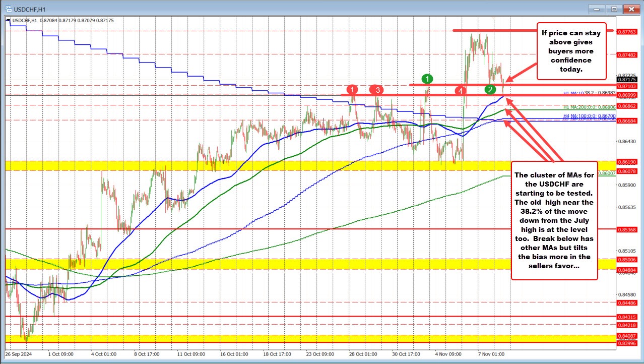
Task: Select the red numbered marker 3 on the chart
Action: pyautogui.click(x=377, y=90)
